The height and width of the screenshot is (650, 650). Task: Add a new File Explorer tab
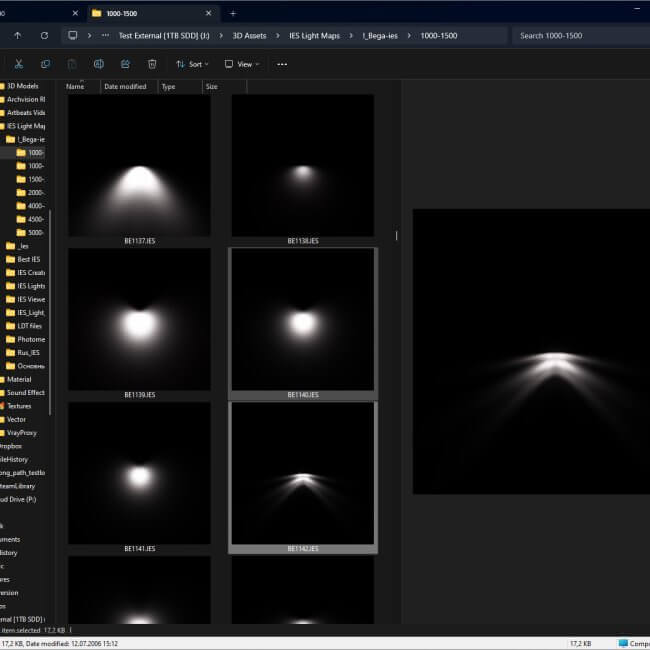pos(233,13)
